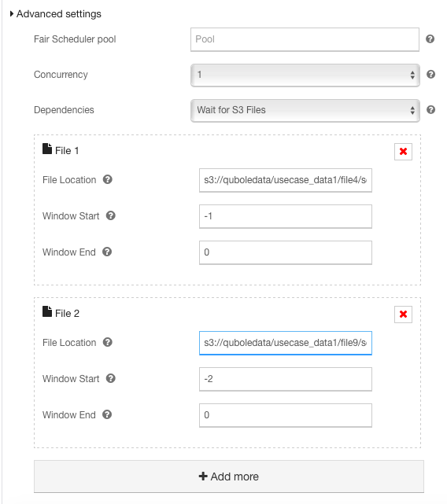Open File 2 Window Start help icon

pyautogui.click(x=110, y=378)
